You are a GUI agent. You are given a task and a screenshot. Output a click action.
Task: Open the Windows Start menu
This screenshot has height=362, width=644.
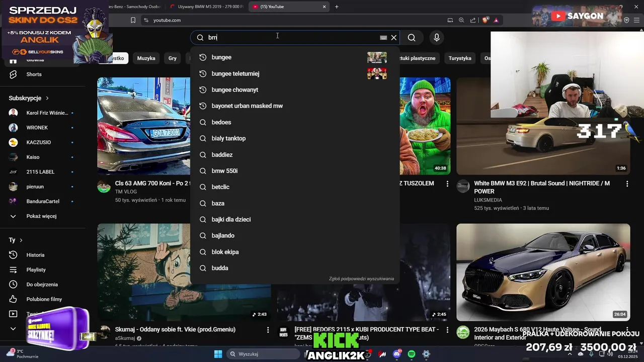218,354
